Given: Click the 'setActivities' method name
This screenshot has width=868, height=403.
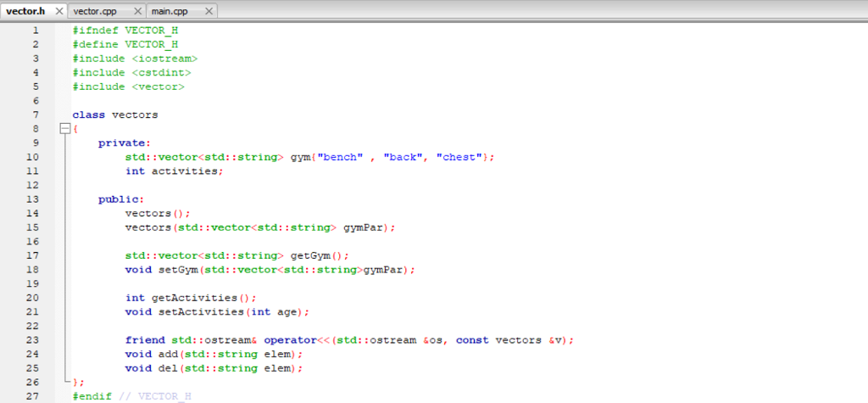Looking at the screenshot, I should [201, 312].
